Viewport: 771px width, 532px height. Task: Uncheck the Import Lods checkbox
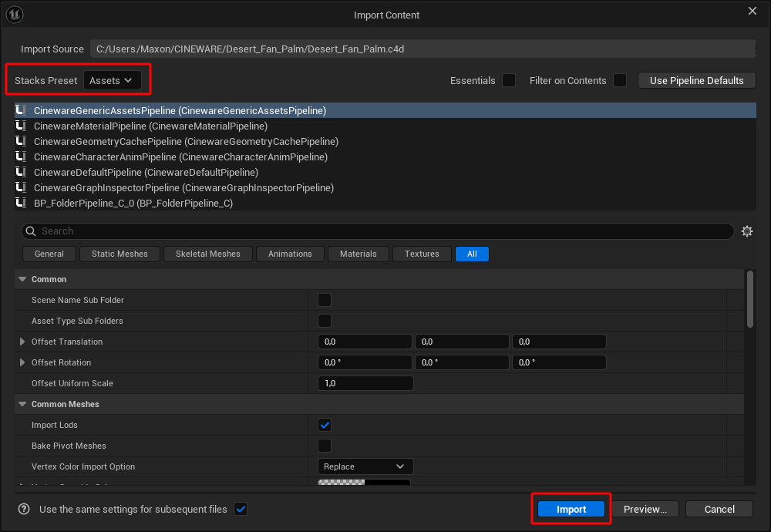tap(325, 425)
